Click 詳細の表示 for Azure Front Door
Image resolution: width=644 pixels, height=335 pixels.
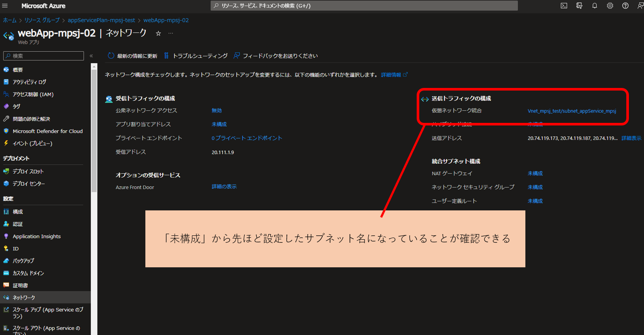(x=224, y=187)
